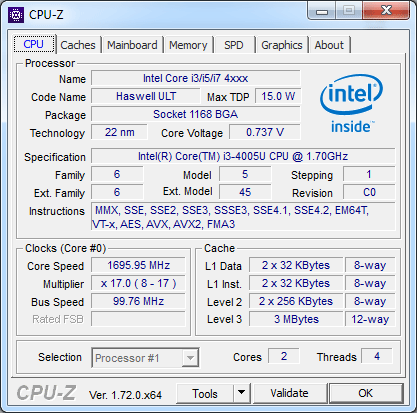The width and height of the screenshot is (417, 413).
Task: Switch to the Caches tab
Action: [x=78, y=45]
